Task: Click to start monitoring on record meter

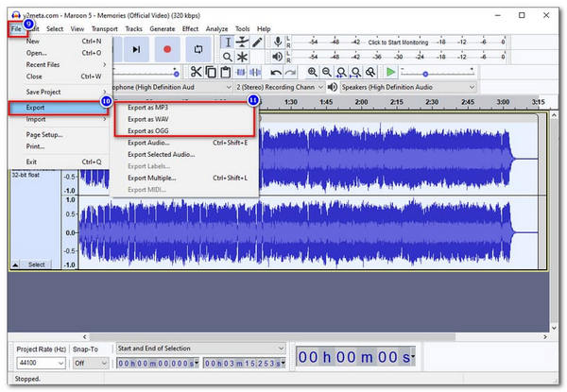Action: pos(398,43)
